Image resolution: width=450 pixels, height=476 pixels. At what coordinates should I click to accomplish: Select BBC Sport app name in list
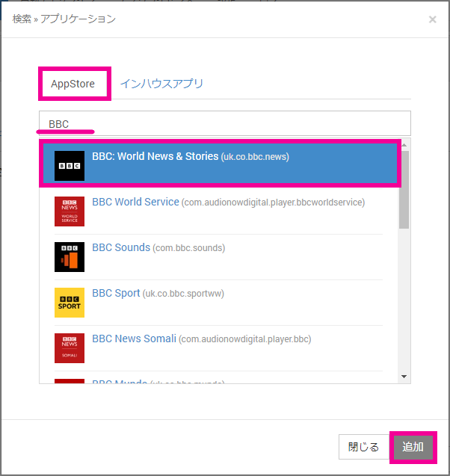(x=116, y=294)
